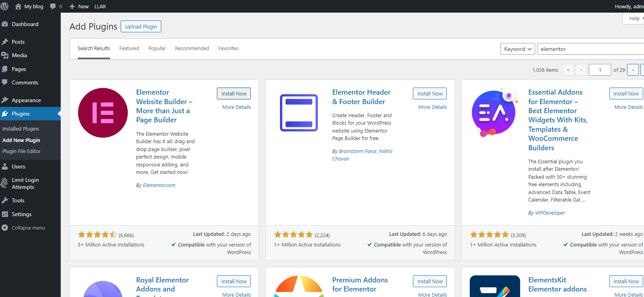Click the plus New icon
644x297 pixels.
pos(72,6)
